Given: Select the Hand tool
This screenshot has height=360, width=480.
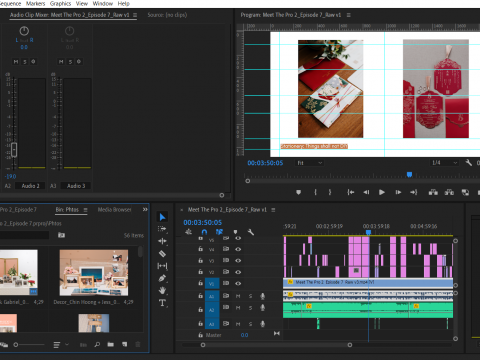Looking at the screenshot, I should click(162, 290).
